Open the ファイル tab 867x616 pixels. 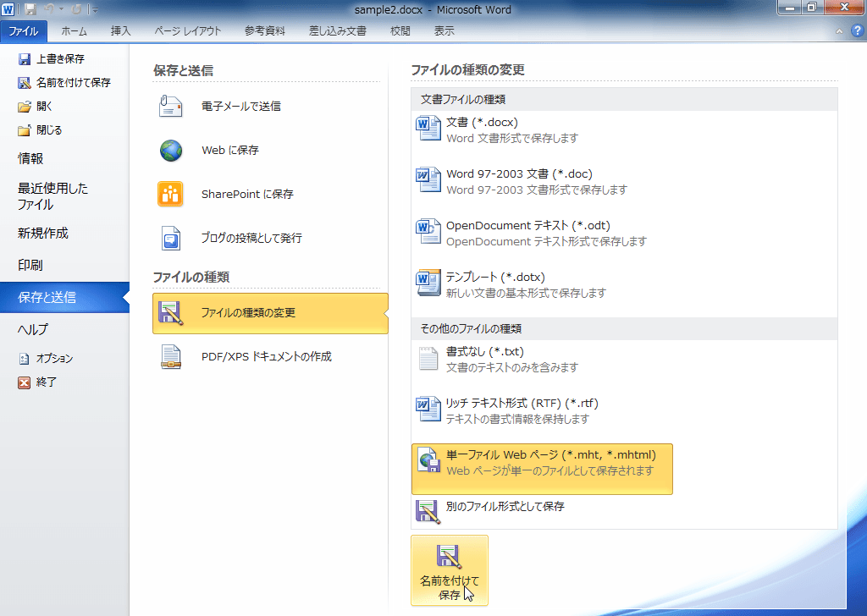pyautogui.click(x=23, y=31)
